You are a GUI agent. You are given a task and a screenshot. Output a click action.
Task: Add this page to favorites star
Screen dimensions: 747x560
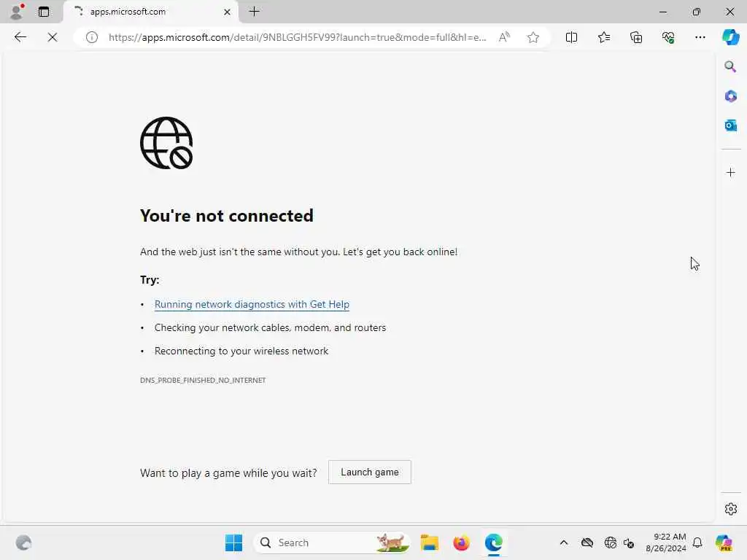tap(533, 37)
